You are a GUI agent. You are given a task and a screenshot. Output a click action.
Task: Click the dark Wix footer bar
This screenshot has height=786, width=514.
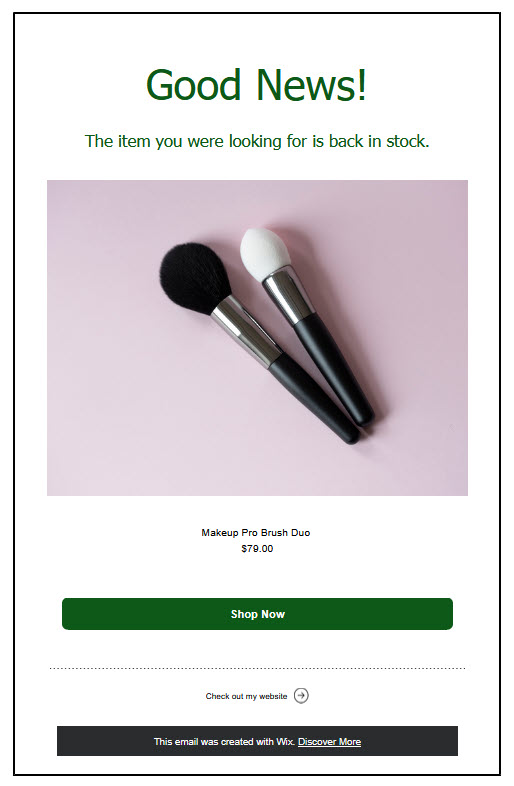[x=257, y=741]
